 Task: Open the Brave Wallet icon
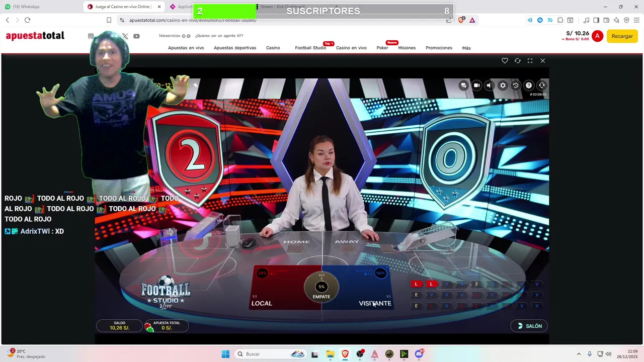pos(606,20)
